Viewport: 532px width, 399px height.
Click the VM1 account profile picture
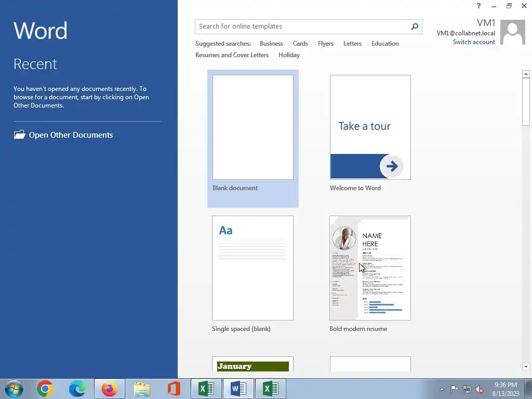(512, 32)
